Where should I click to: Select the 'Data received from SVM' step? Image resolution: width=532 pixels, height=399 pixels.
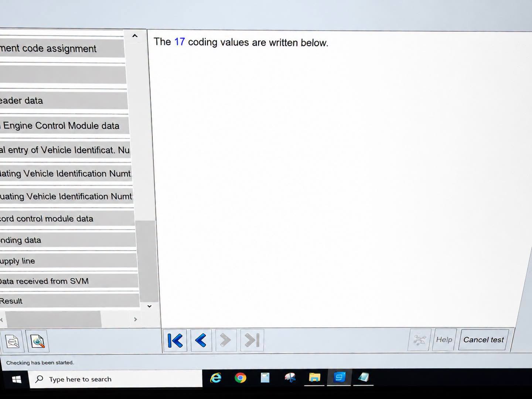69,281
